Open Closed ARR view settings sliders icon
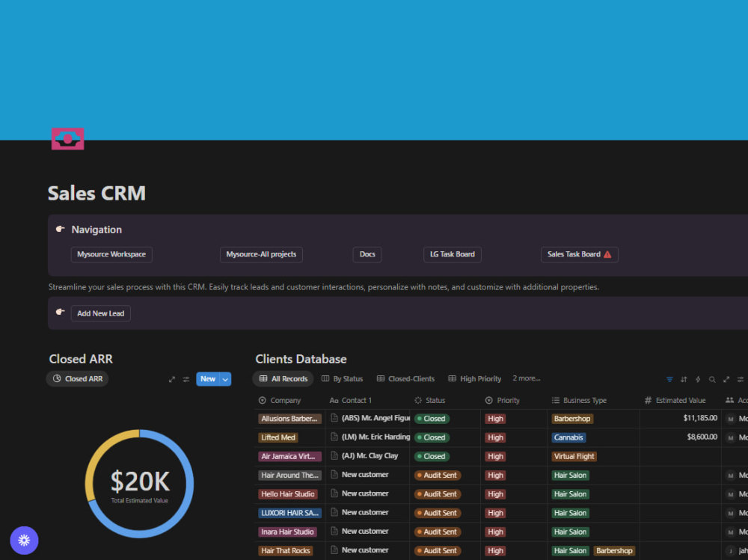The width and height of the screenshot is (748, 560). click(186, 379)
